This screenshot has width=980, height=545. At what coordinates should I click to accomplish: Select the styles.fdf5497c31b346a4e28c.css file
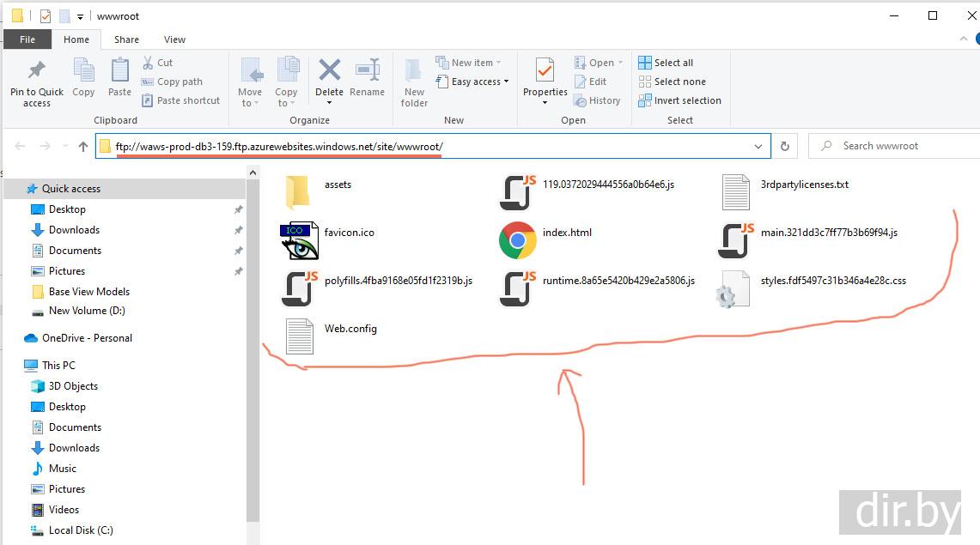[x=832, y=281]
